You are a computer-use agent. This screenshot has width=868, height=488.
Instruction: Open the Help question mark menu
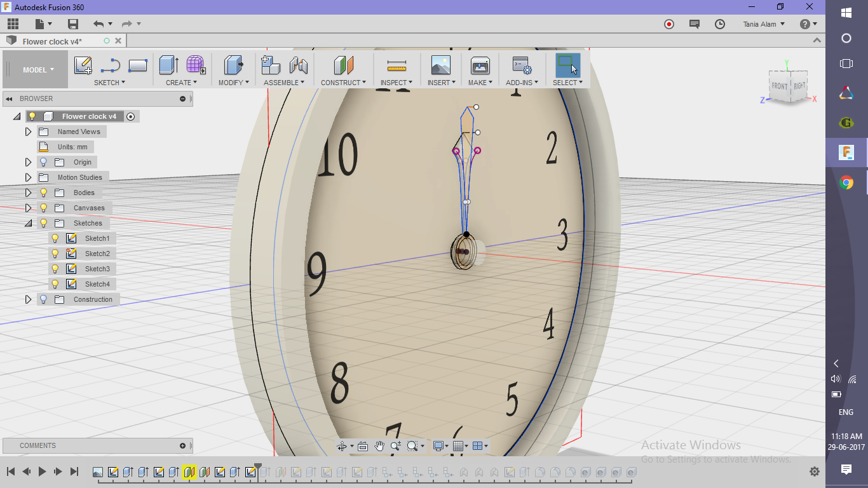808,24
